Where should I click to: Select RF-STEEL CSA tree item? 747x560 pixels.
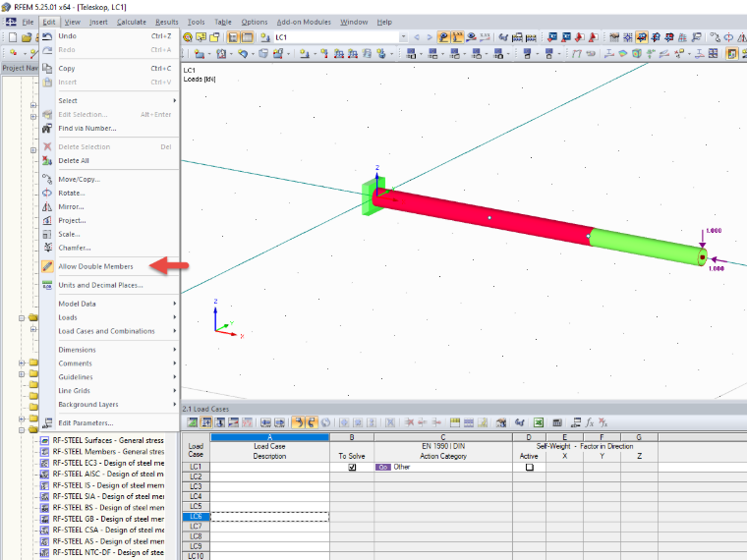(108, 530)
